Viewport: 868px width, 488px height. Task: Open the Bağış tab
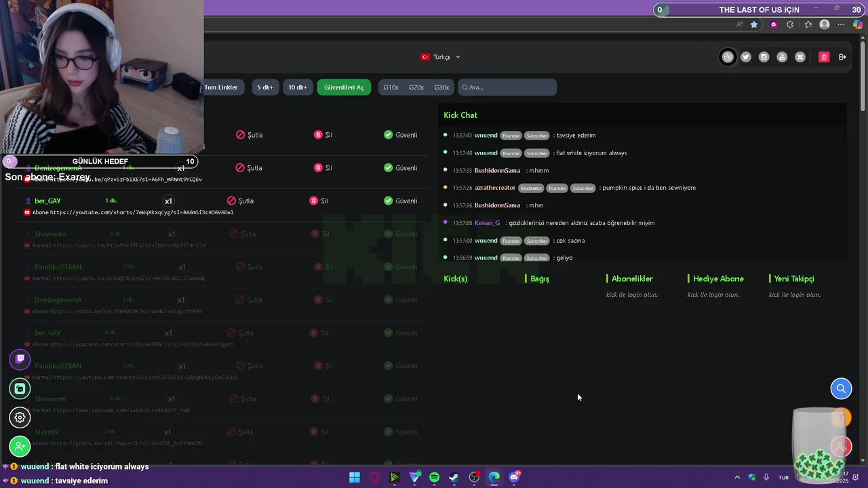539,279
